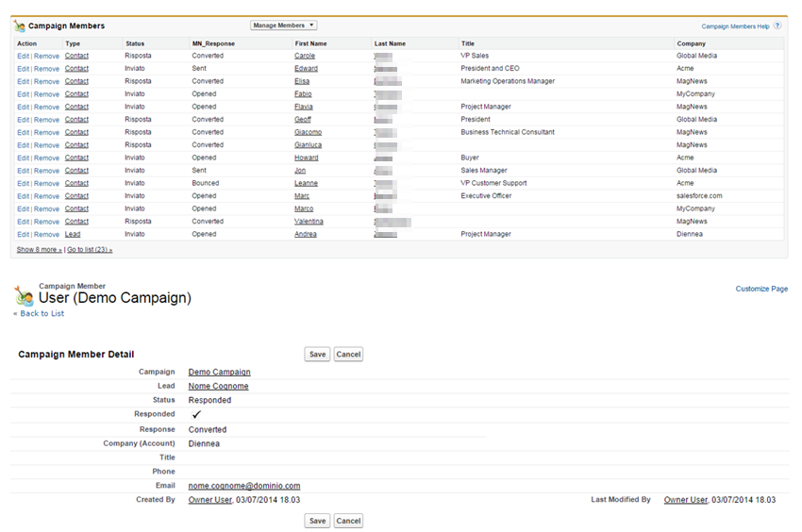Click the Campaign Member page title icon
This screenshot has width=802, height=532.
24,295
